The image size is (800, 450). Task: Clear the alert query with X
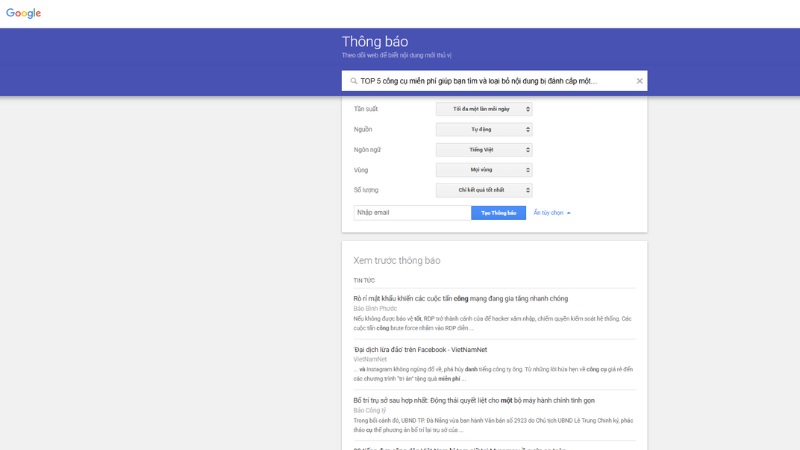point(639,81)
